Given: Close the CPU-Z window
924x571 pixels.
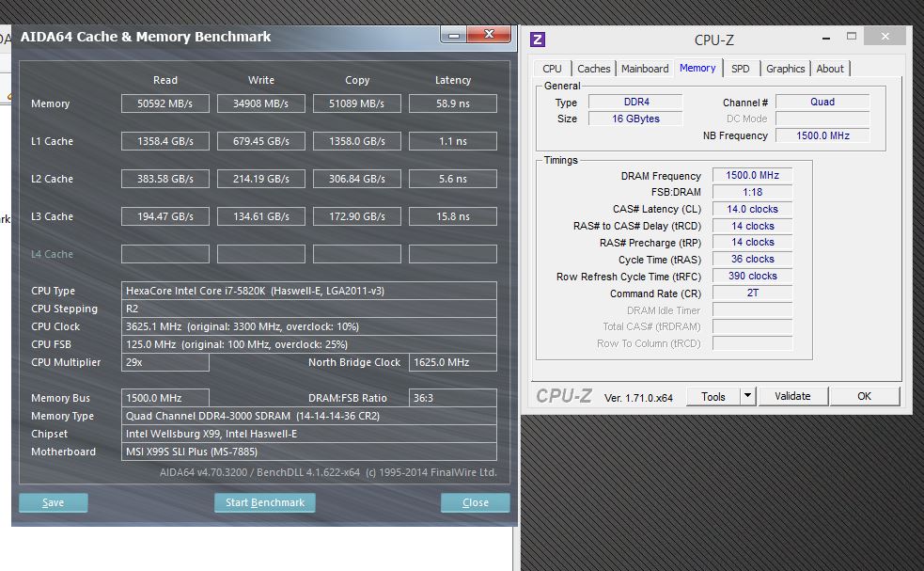Looking at the screenshot, I should coord(885,37).
